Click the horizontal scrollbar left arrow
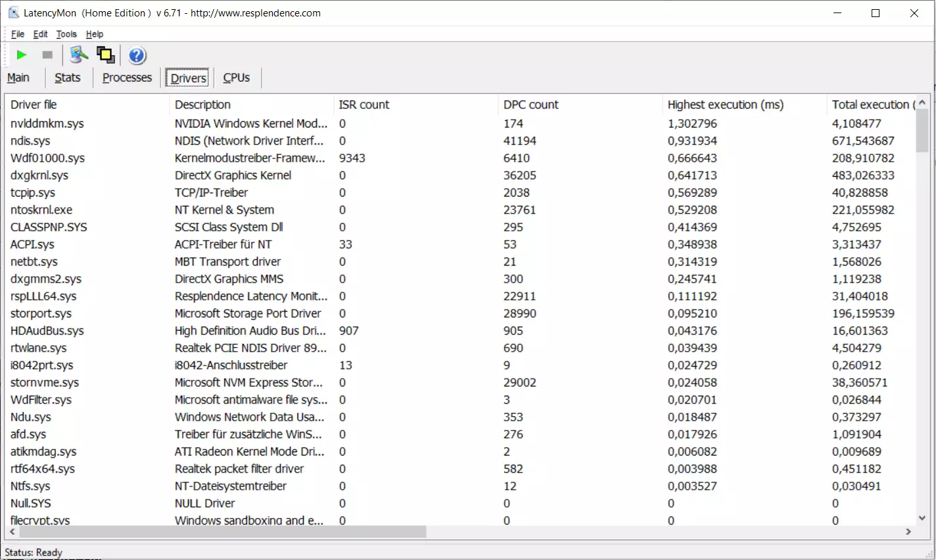 pos(12,532)
